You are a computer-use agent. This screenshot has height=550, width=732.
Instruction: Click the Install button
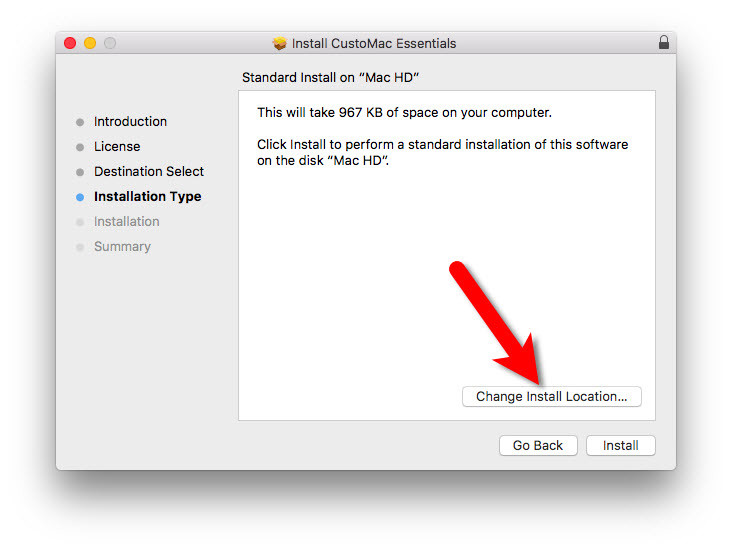[620, 445]
